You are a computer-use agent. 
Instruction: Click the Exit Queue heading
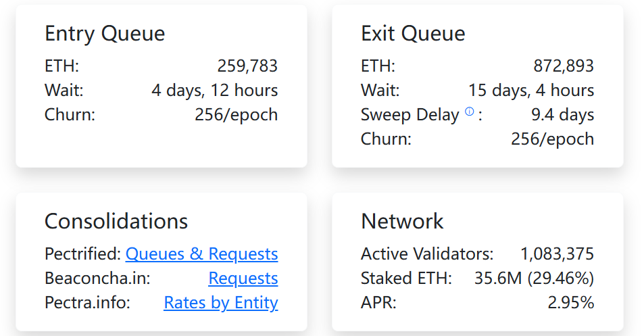tap(413, 34)
